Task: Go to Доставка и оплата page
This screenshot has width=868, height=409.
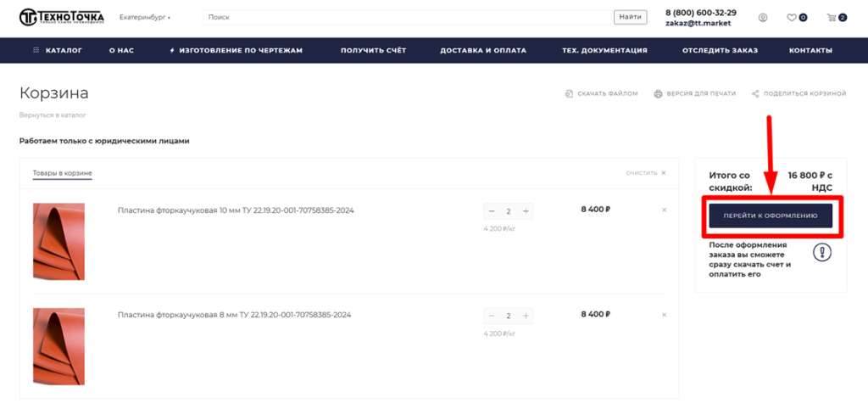Action: click(483, 50)
